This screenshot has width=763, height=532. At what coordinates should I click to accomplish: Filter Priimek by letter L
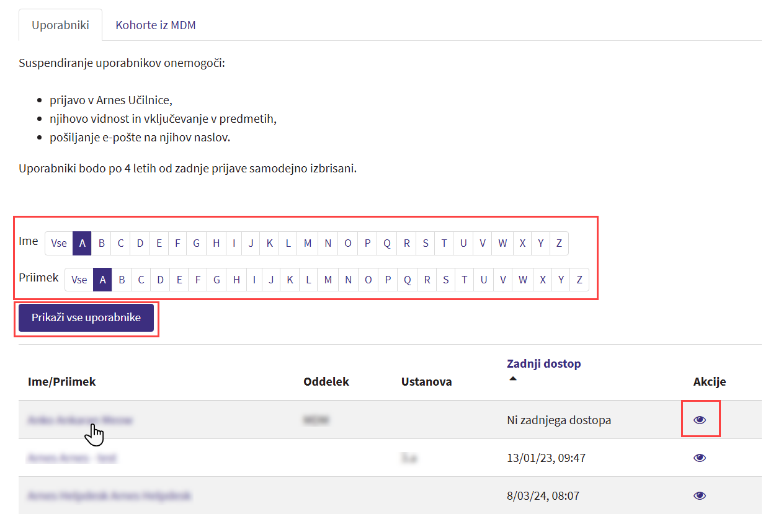click(308, 280)
